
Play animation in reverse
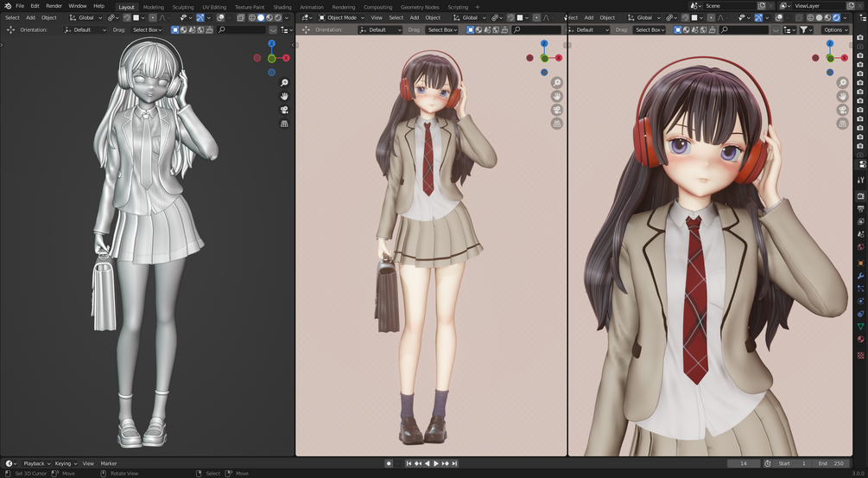pos(428,463)
